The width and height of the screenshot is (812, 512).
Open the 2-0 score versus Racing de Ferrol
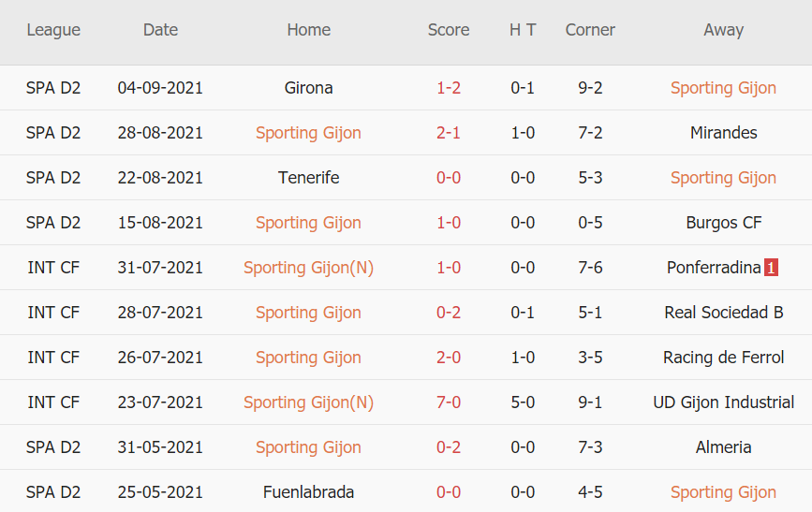click(x=449, y=358)
